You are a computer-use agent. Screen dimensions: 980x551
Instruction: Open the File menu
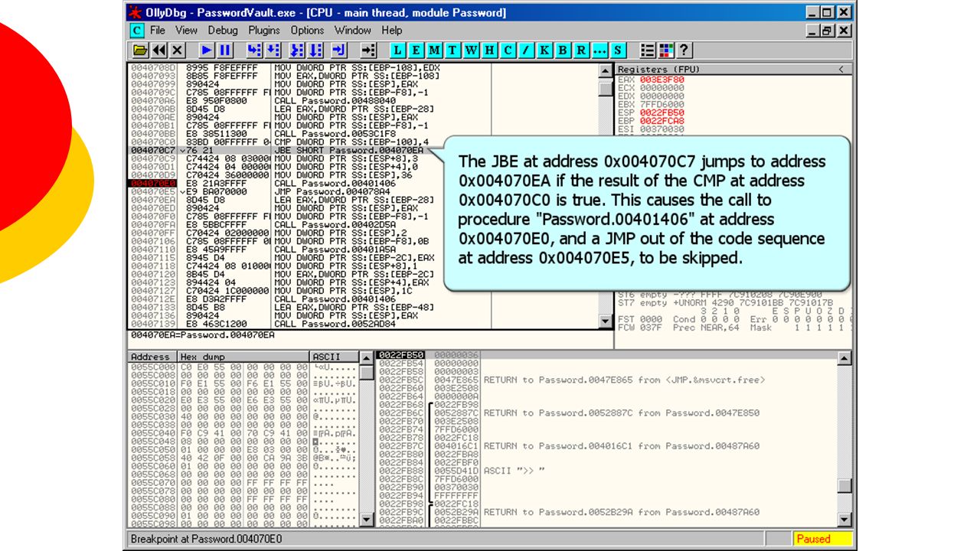(x=158, y=31)
